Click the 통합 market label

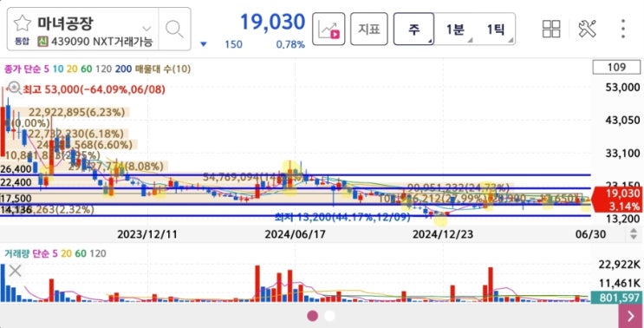coord(23,42)
